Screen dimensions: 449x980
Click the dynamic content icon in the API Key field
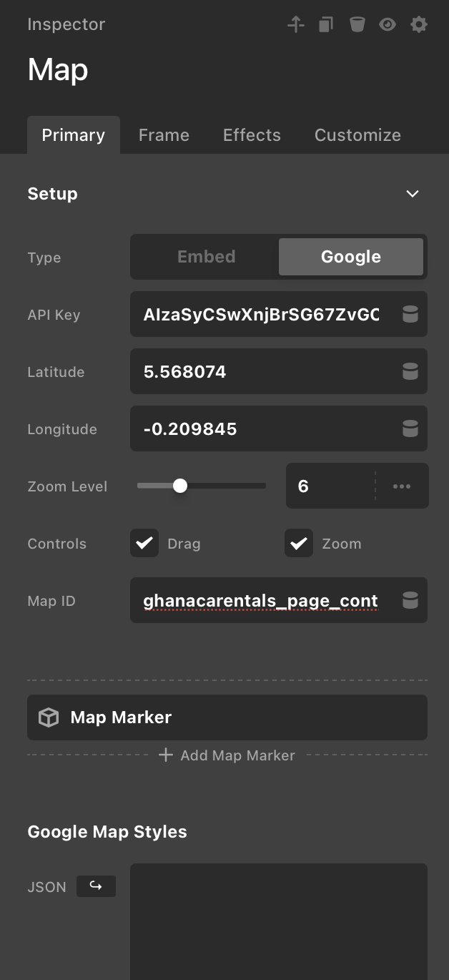410,314
